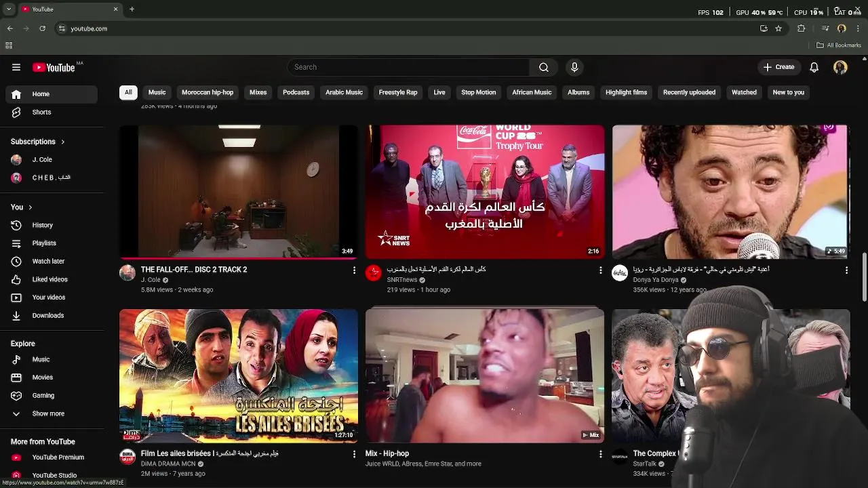Select the Watched filter chip
The height and width of the screenshot is (488, 868).
(744, 92)
